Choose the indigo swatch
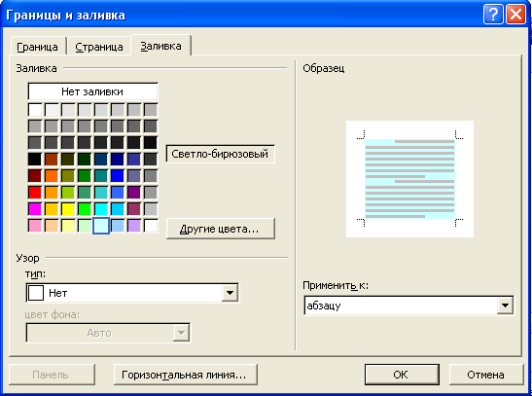532x396 pixels. [x=134, y=160]
